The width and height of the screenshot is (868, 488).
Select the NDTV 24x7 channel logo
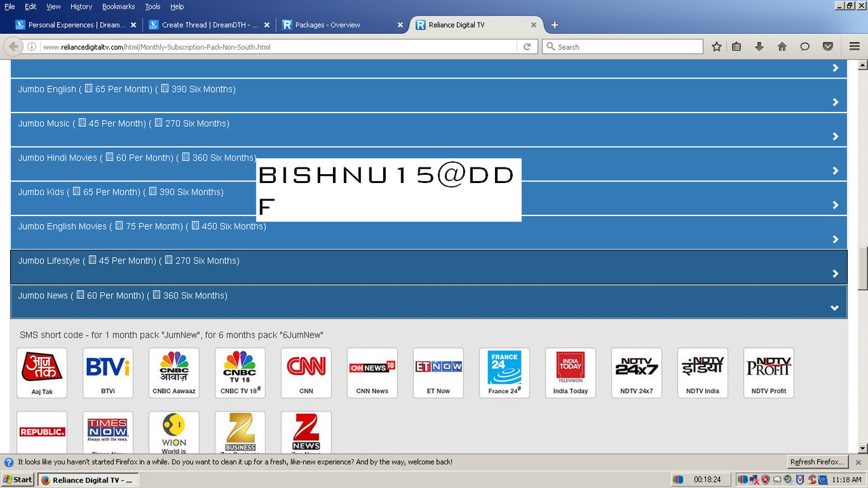click(x=637, y=373)
